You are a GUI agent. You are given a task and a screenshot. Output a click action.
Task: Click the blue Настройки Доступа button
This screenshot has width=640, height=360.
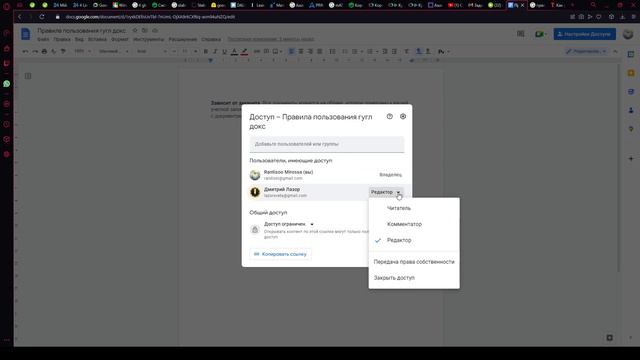584,34
